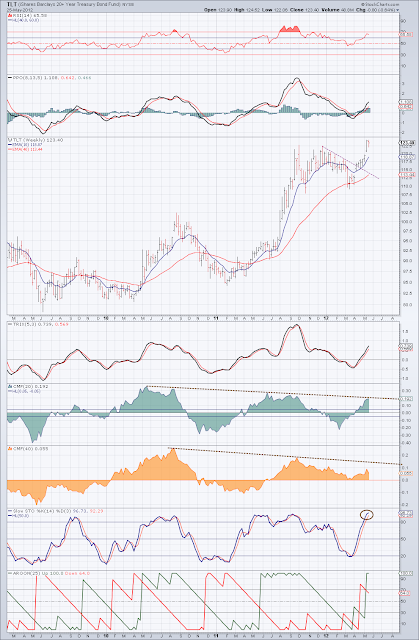Click the Slow STO %K(14) legend label
This screenshot has height=640, width=419.
pos(56,511)
